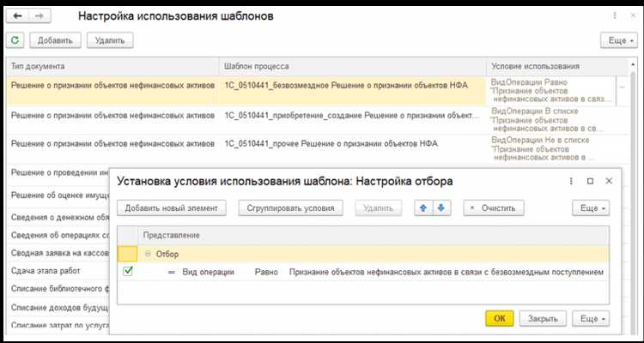Select the Списание библиотечного row

pos(58,289)
